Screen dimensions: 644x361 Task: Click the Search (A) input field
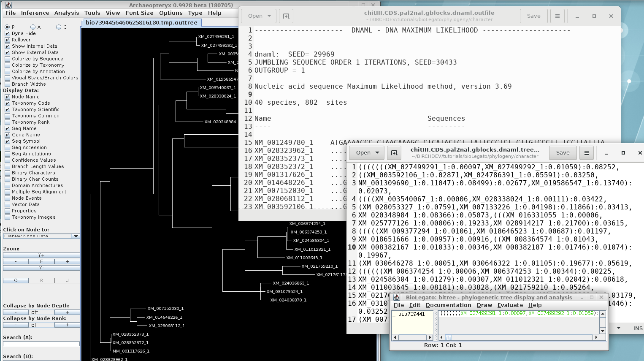41,344
